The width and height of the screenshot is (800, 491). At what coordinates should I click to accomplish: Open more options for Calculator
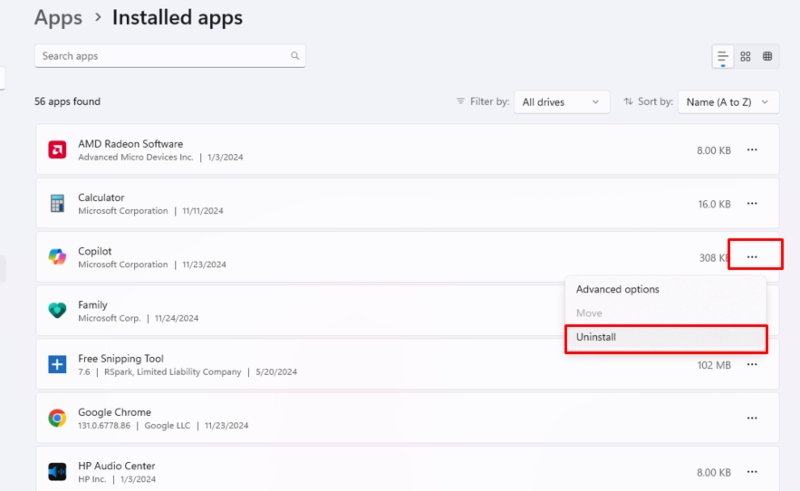click(752, 204)
